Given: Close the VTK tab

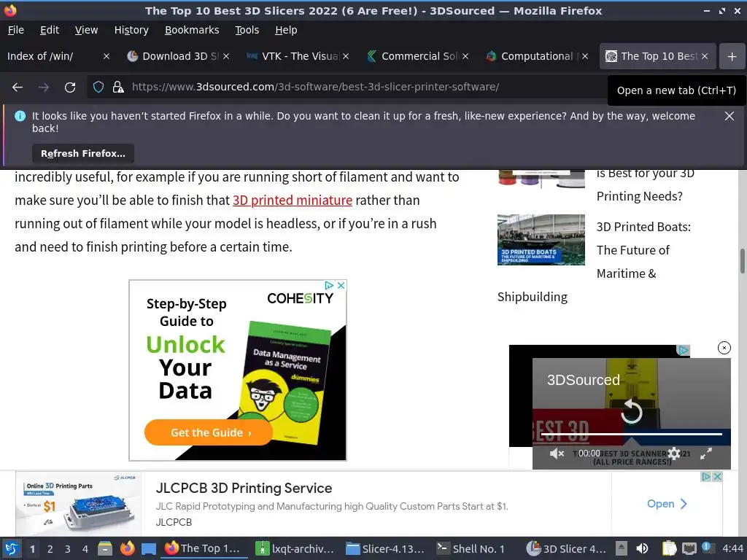Looking at the screenshot, I should tap(345, 56).
